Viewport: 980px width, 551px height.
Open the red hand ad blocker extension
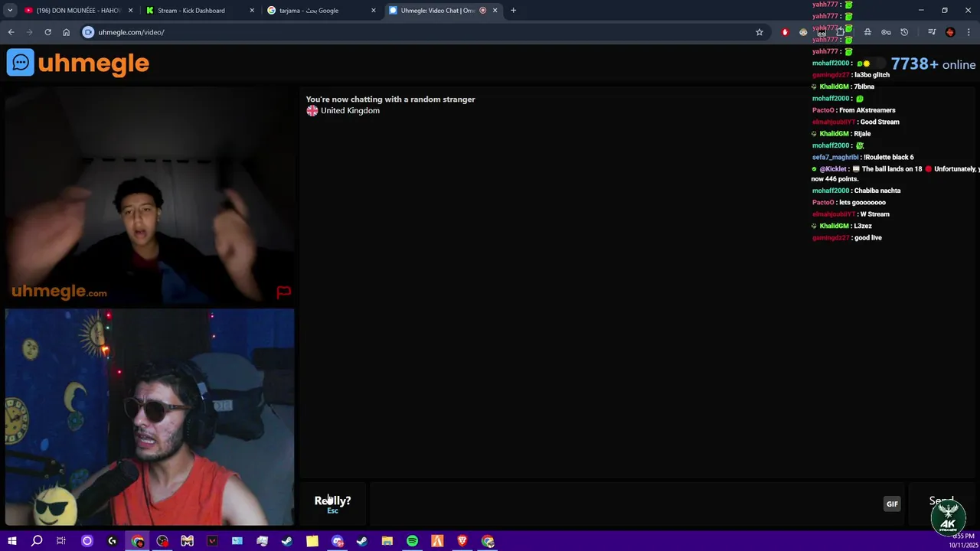[x=785, y=32]
